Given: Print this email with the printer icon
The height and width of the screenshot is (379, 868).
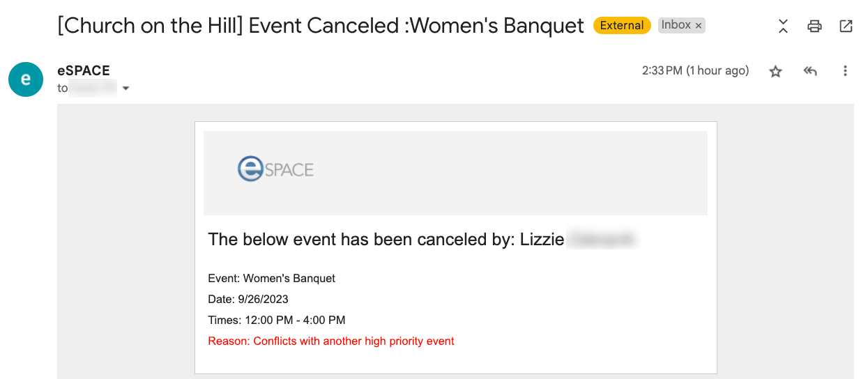Looking at the screenshot, I should pyautogui.click(x=814, y=26).
